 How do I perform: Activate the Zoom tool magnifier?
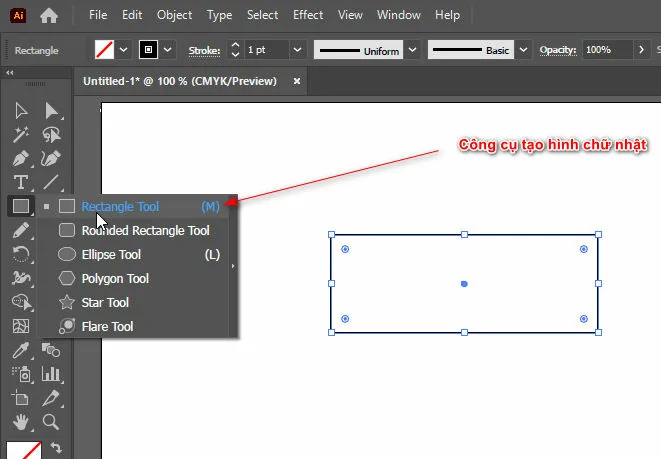51,422
